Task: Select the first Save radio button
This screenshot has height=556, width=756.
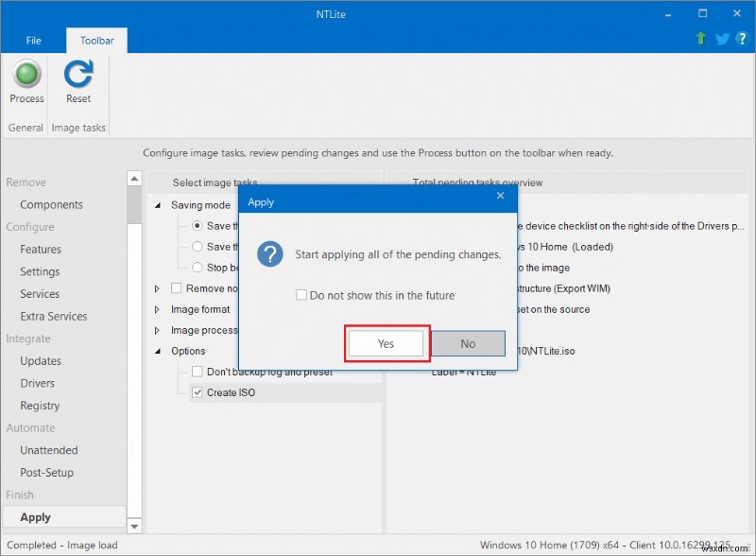Action: [x=198, y=225]
